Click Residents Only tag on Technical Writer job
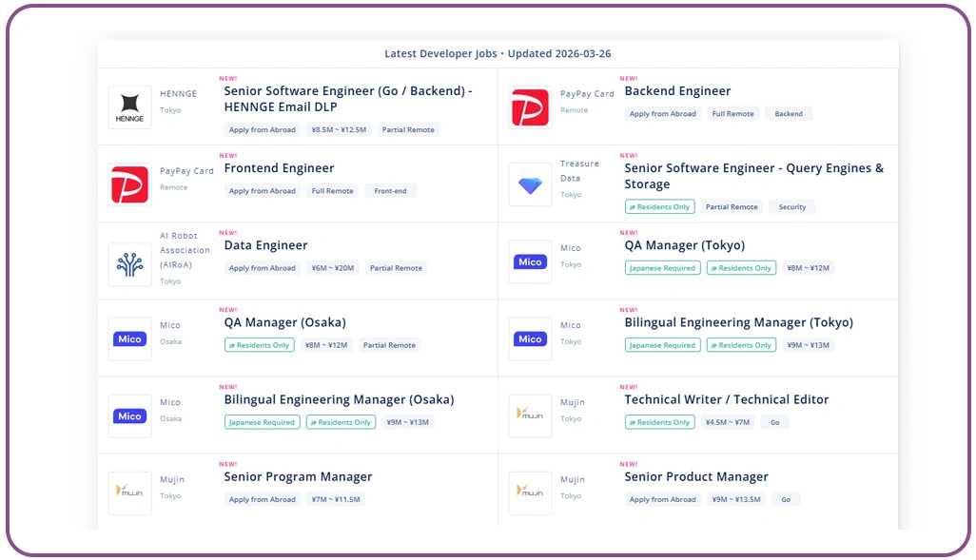 point(660,422)
